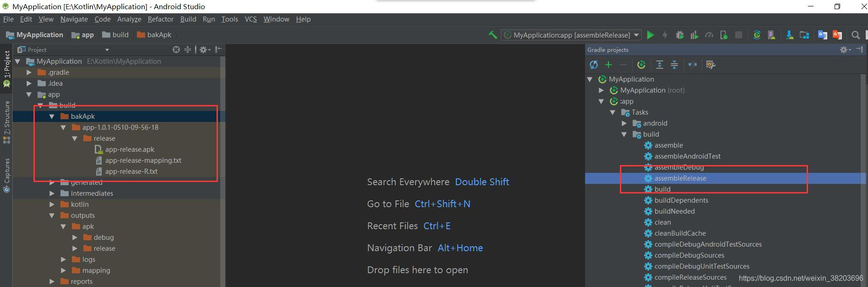
Task: Expand the debug folder under apk
Action: [x=75, y=237]
